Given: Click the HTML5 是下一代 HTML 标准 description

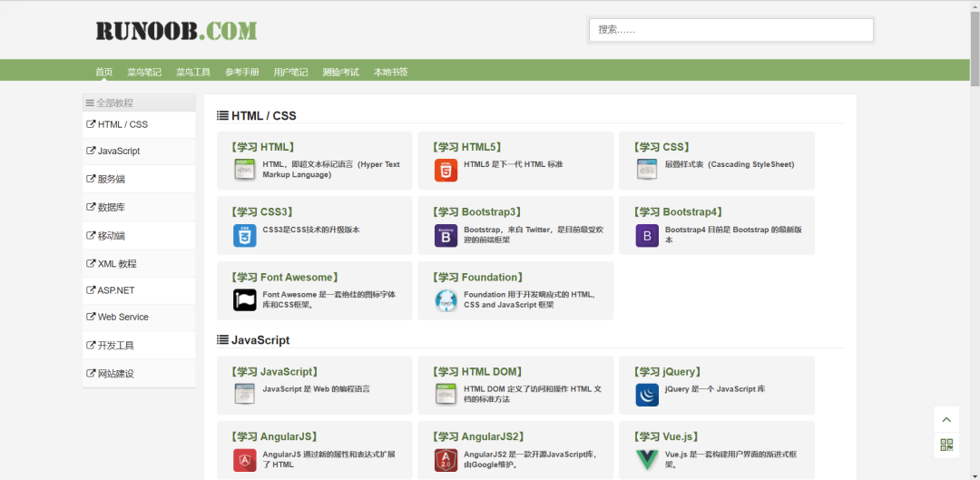Looking at the screenshot, I should pos(513,164).
